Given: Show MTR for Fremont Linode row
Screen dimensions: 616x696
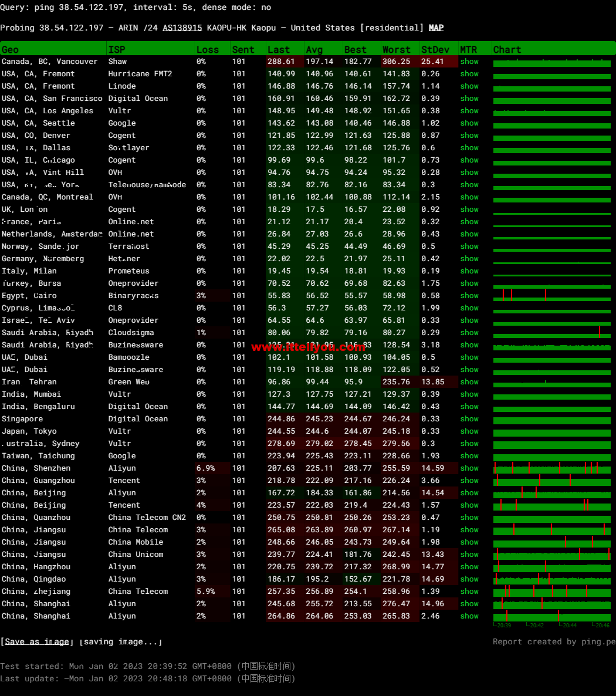Looking at the screenshot, I should [x=469, y=86].
